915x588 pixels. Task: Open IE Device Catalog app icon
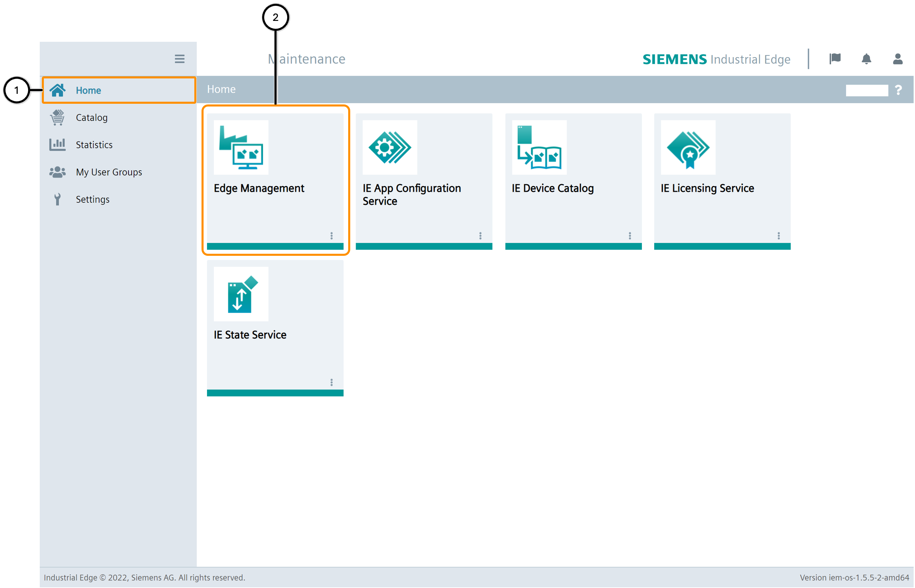[x=539, y=148]
